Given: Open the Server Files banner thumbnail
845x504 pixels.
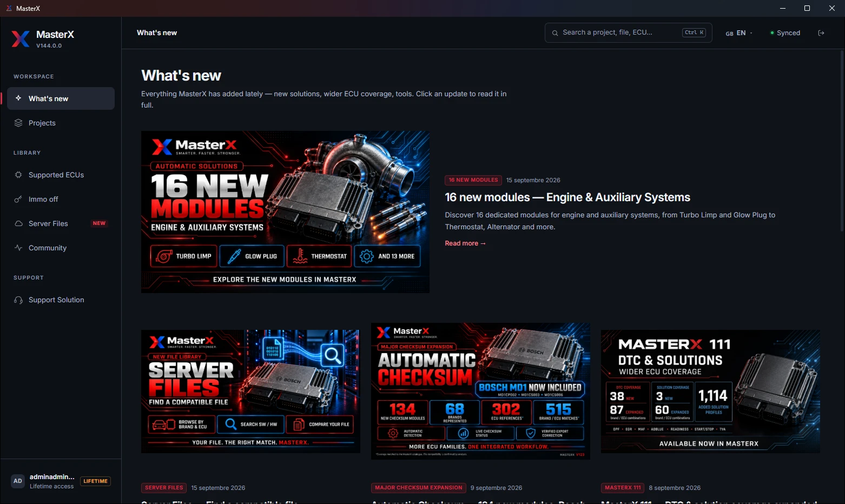Looking at the screenshot, I should click(x=250, y=392).
